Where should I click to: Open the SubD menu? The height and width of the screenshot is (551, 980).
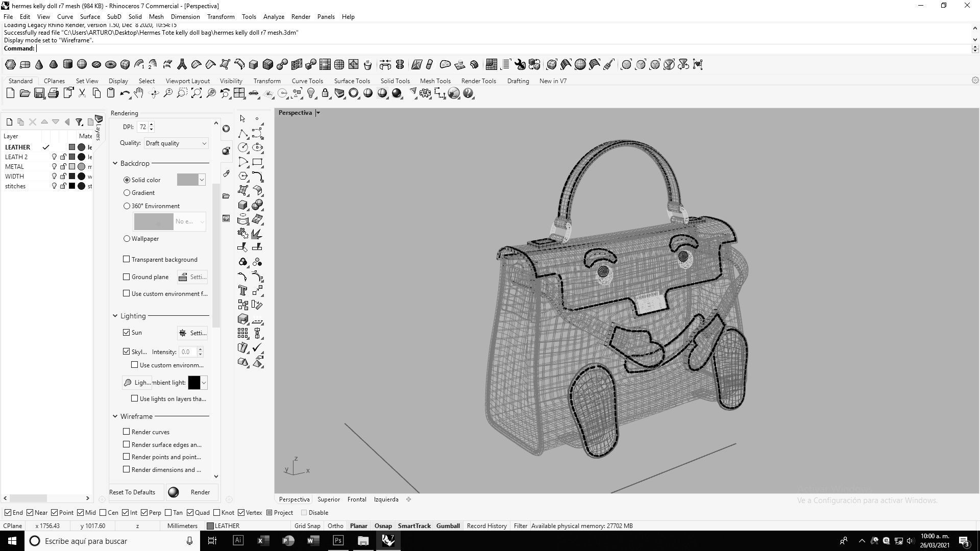(114, 17)
